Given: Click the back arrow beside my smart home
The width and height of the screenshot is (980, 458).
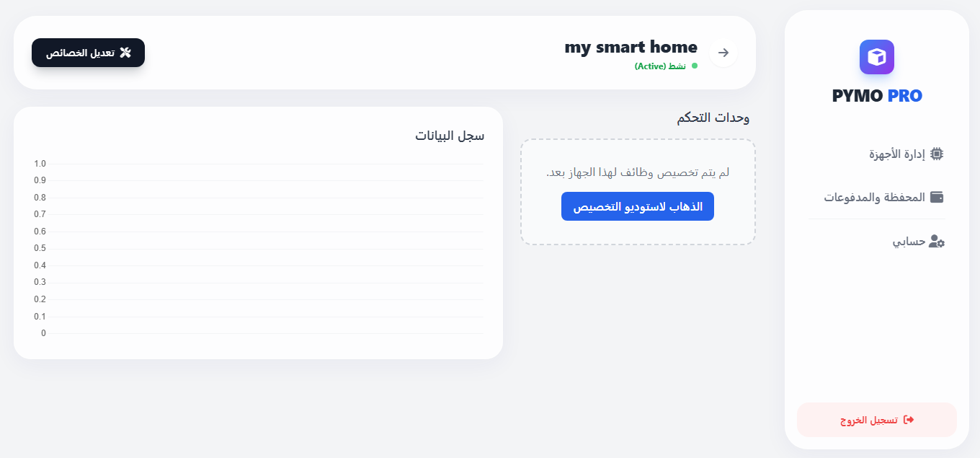Looking at the screenshot, I should pyautogui.click(x=723, y=53).
